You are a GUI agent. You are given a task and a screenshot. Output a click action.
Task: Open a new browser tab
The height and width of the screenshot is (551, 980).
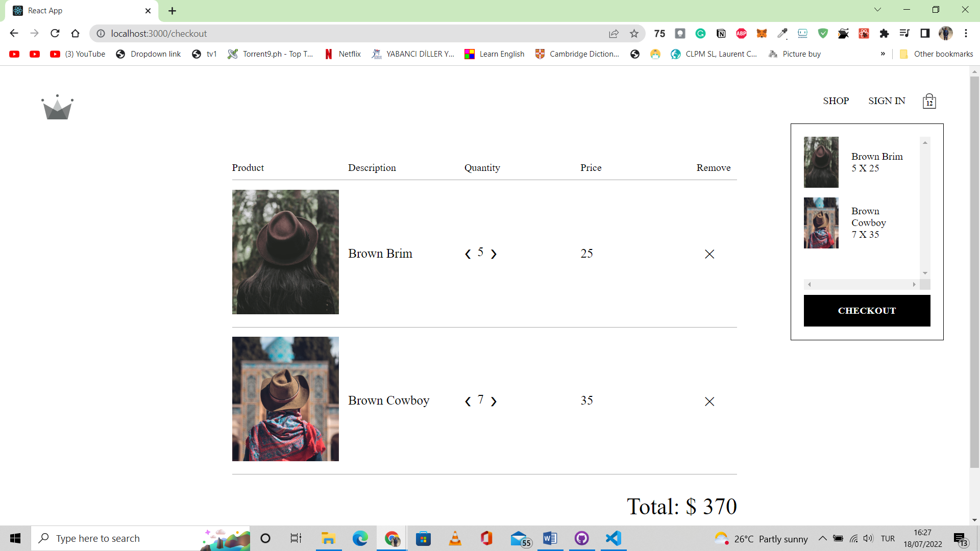(x=172, y=11)
